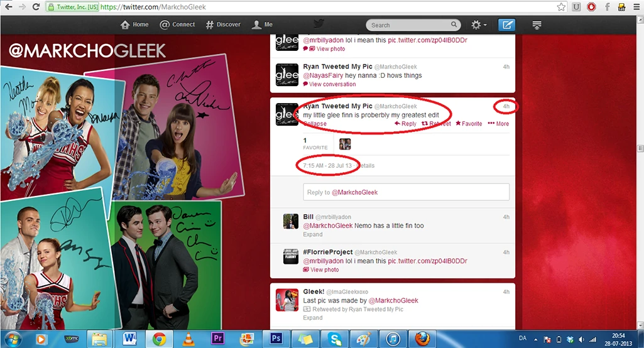Screen dimensions: 644x348
Task: Open iTunes from the taskbar
Action: click(x=393, y=339)
